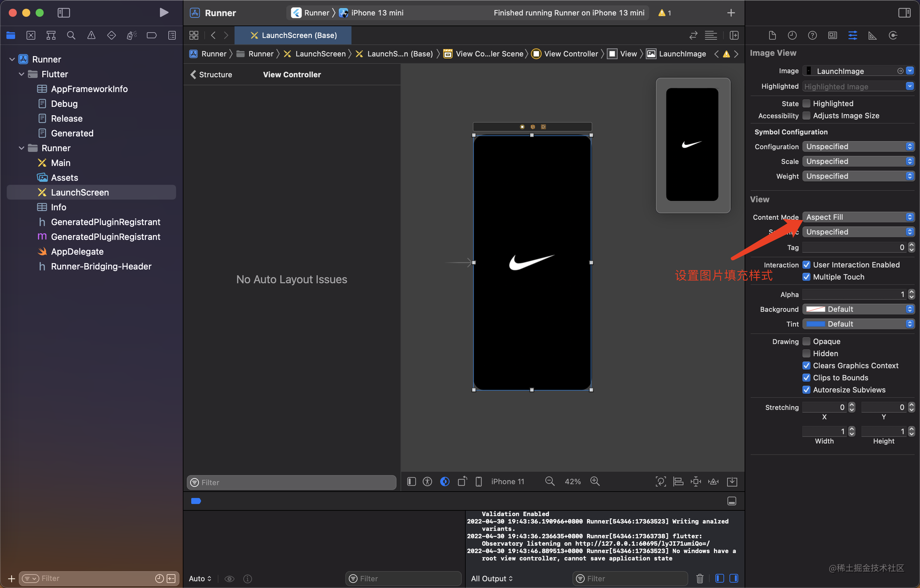Switch to the LaunchScreen (Base) editor tab

pyautogui.click(x=293, y=35)
